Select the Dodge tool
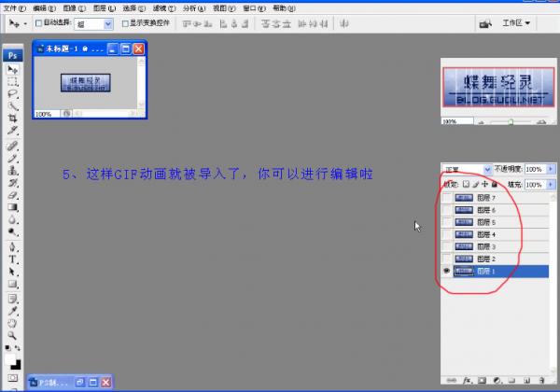This screenshot has height=392, width=560. tap(12, 231)
